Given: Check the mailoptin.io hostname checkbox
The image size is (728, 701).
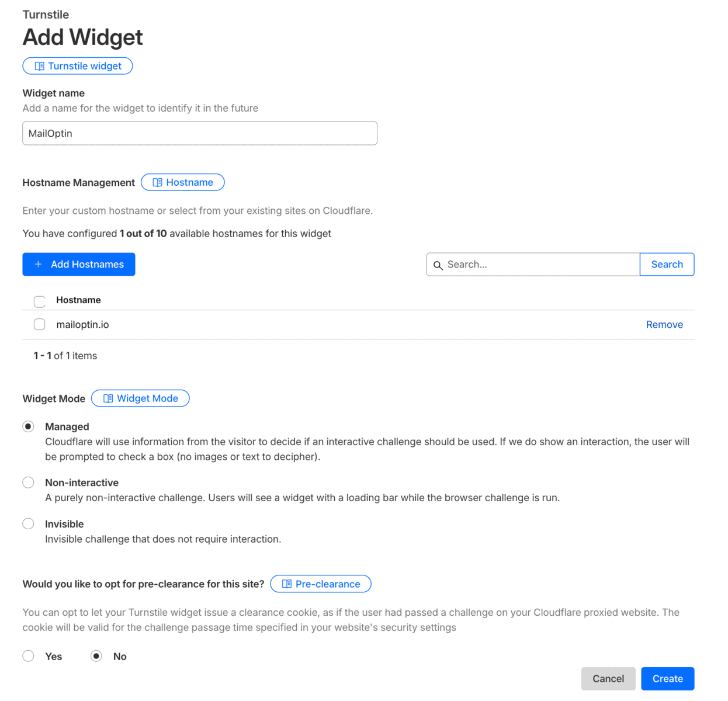Looking at the screenshot, I should (x=40, y=324).
